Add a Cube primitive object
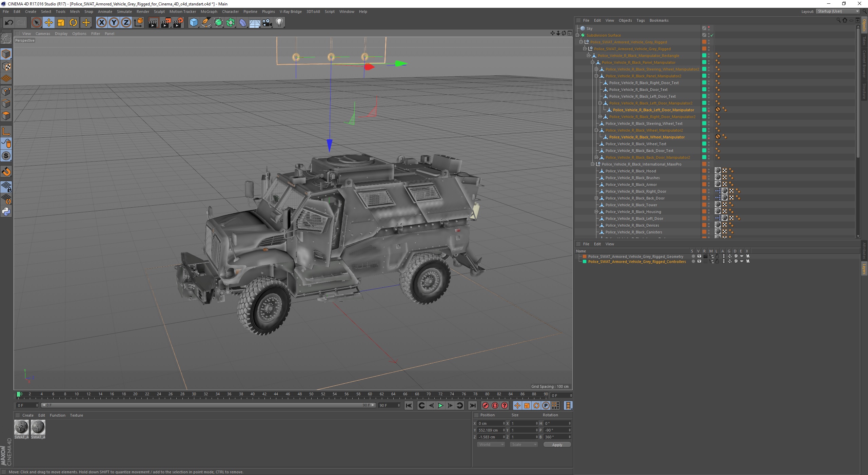 point(194,23)
